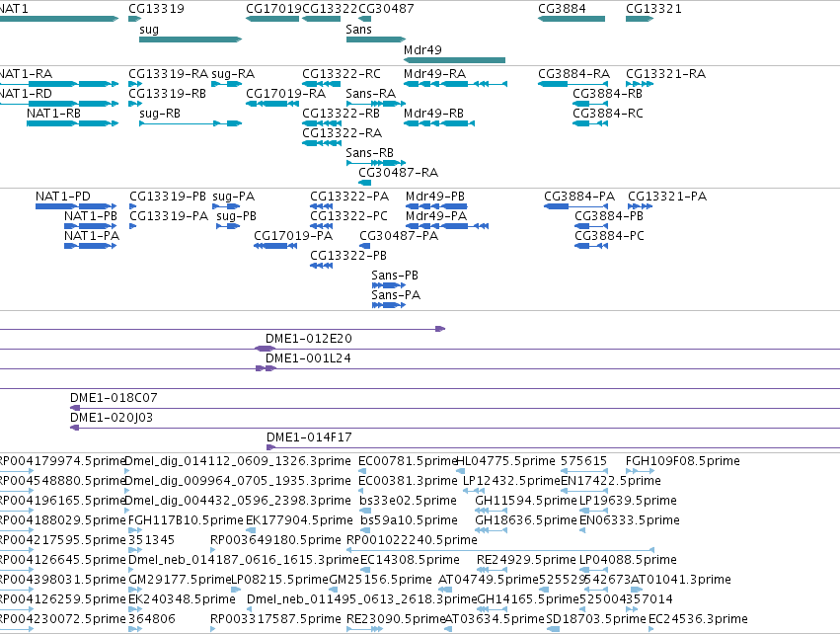Select the CG3884-RB transcript label
840x634 pixels.
pyautogui.click(x=607, y=93)
